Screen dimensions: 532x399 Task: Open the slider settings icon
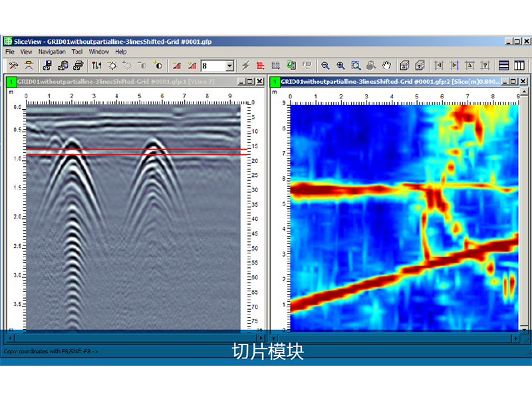(96, 65)
